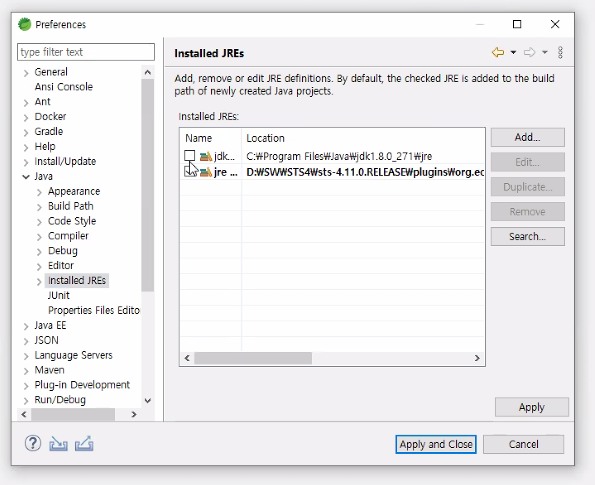Click the Cancel button
595x485 pixels.
pos(523,444)
